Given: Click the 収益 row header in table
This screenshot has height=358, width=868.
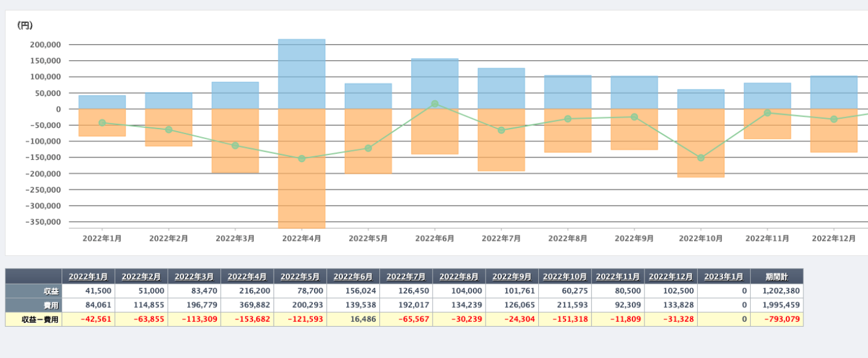Looking at the screenshot, I should tap(34, 291).
